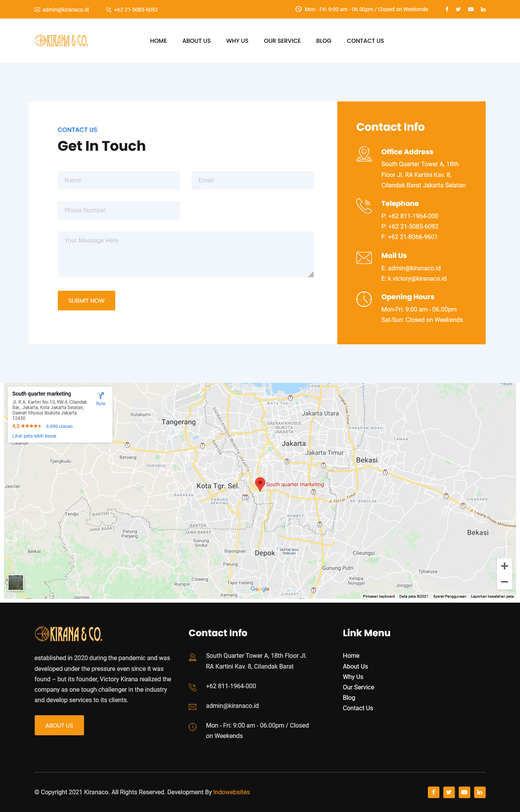The height and width of the screenshot is (812, 520).
Task: Open ABOUT US in the navigation menu
Action: point(197,41)
